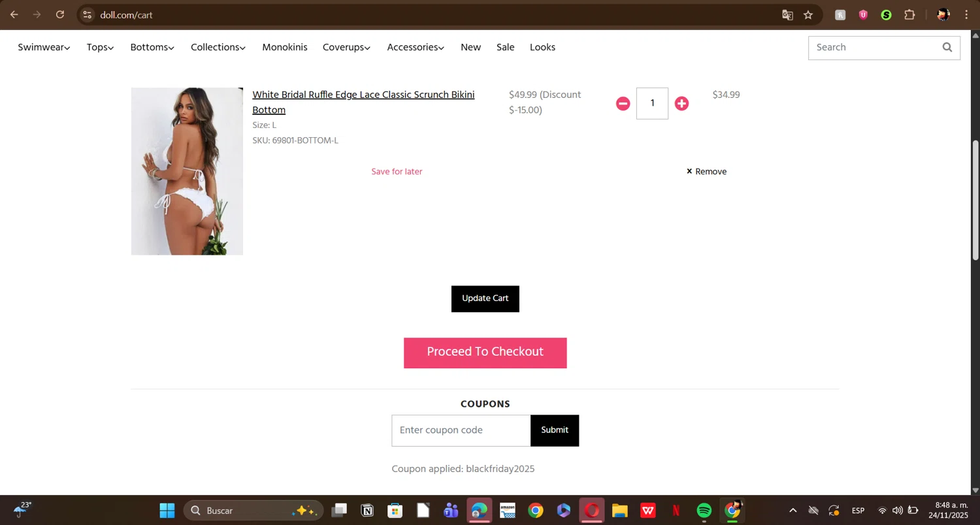Image resolution: width=980 pixels, height=525 pixels.
Task: Expand the Swimwear menu
Action: coord(44,47)
